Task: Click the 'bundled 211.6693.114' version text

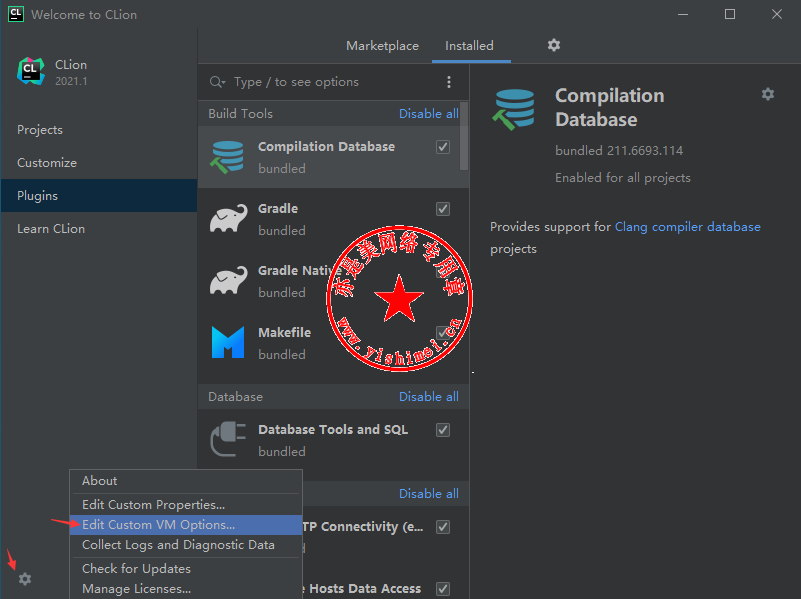Action: tap(619, 151)
